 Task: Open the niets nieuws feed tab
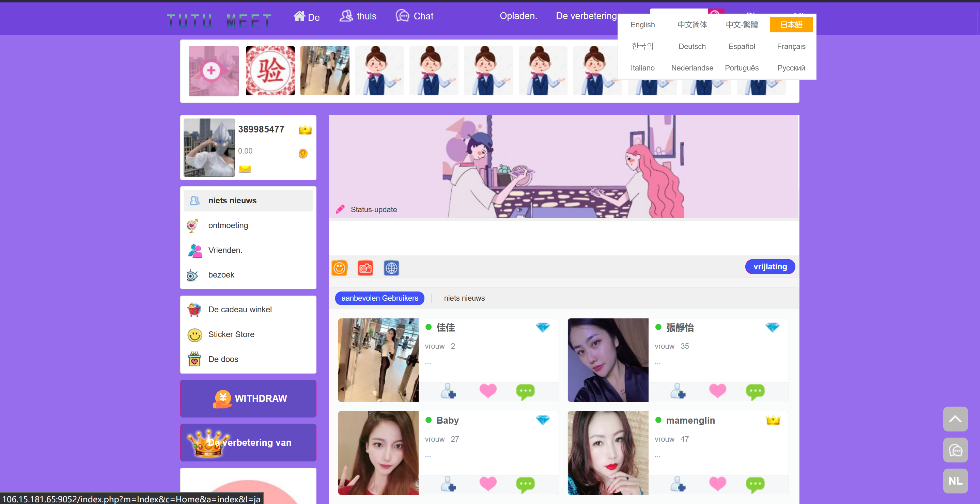pyautogui.click(x=464, y=298)
